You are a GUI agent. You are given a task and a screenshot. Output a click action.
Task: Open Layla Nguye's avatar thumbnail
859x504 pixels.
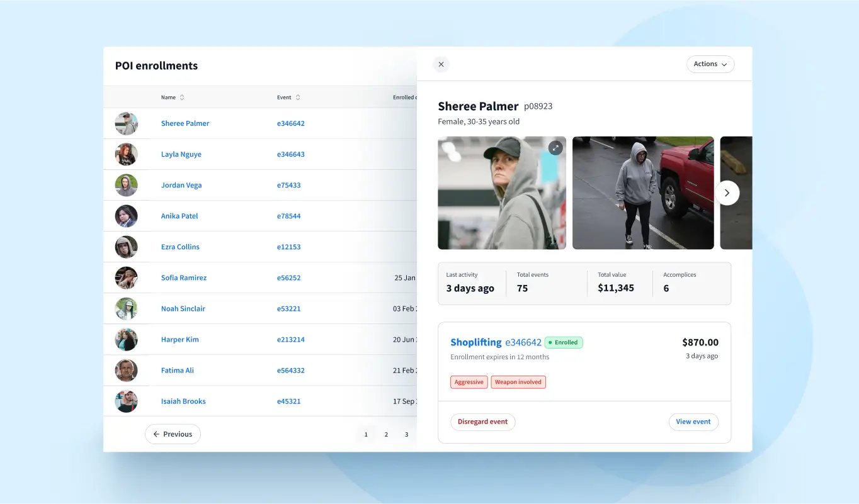126,154
